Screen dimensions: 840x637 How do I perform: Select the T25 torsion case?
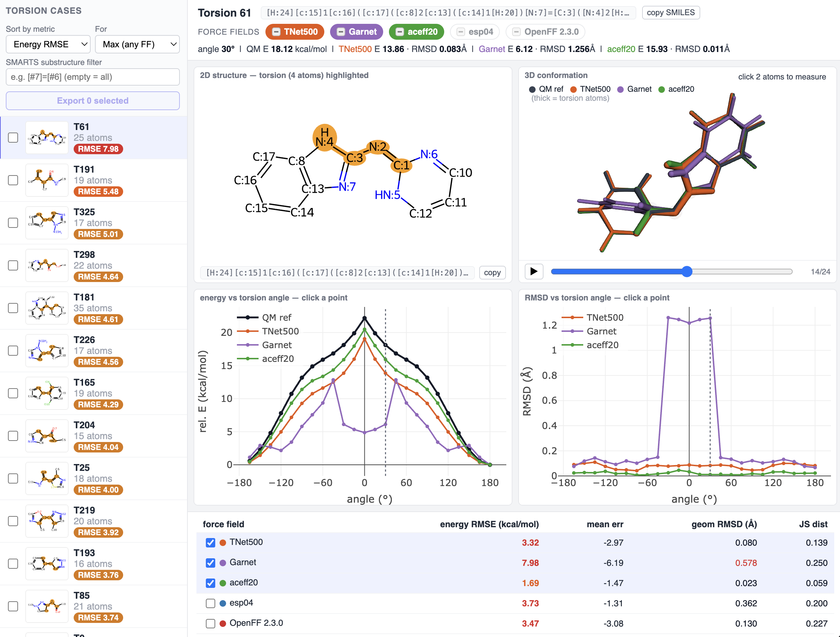(94, 478)
